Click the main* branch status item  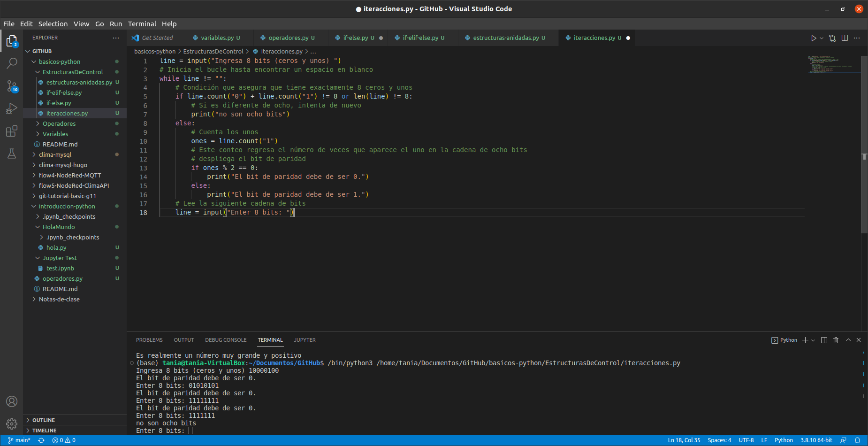tap(19, 440)
